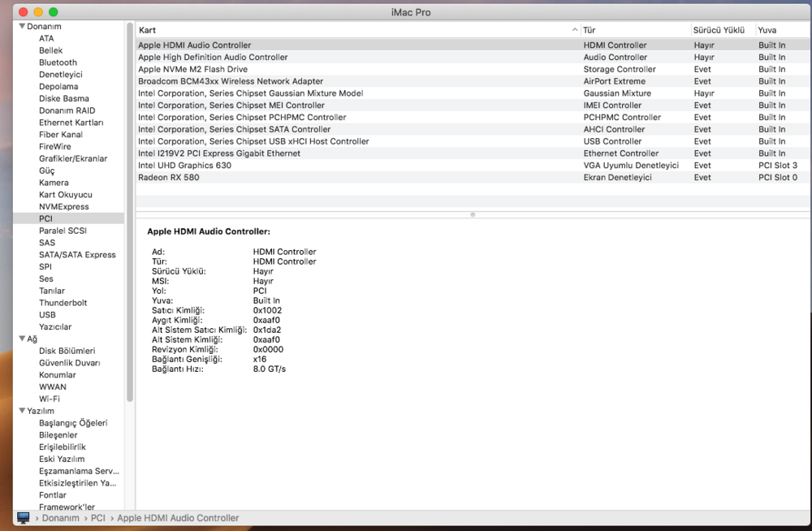Select Wi-Fi under the Ağ section
Image resolution: width=812 pixels, height=531 pixels.
[49, 399]
